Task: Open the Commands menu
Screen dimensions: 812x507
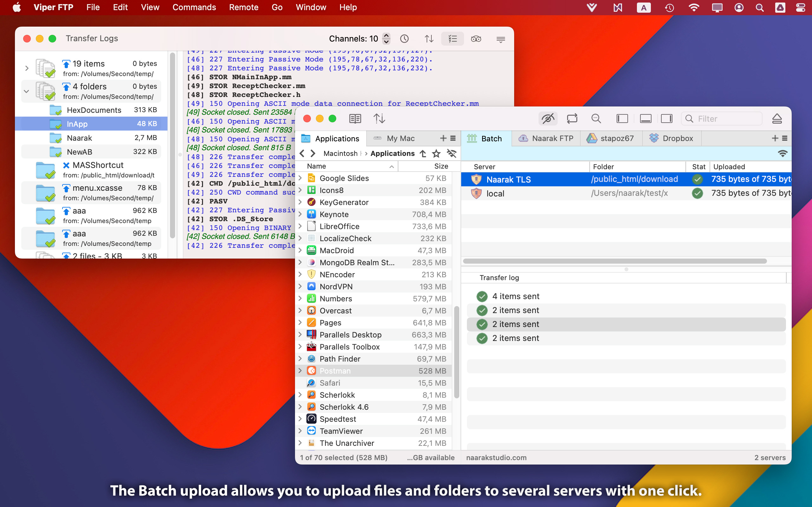Action: tap(194, 7)
